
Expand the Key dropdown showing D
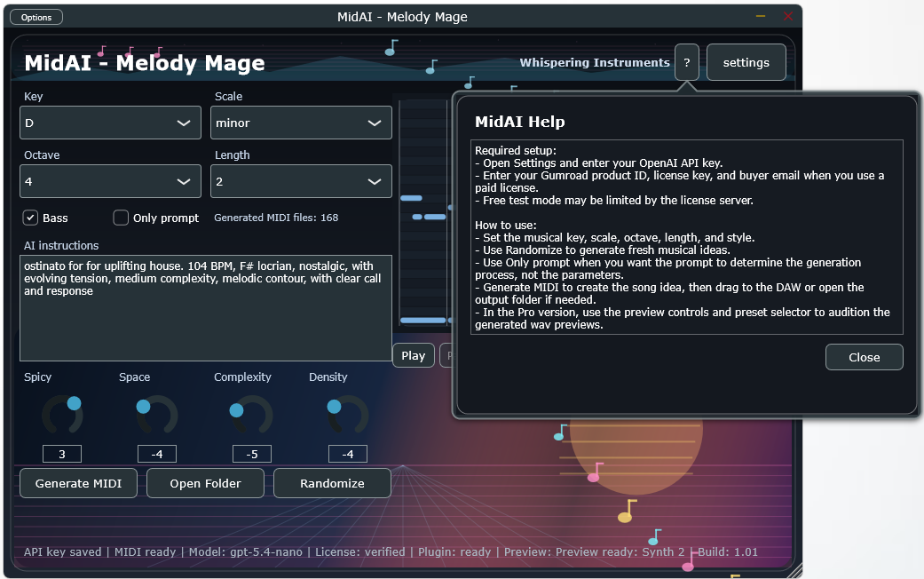(110, 123)
